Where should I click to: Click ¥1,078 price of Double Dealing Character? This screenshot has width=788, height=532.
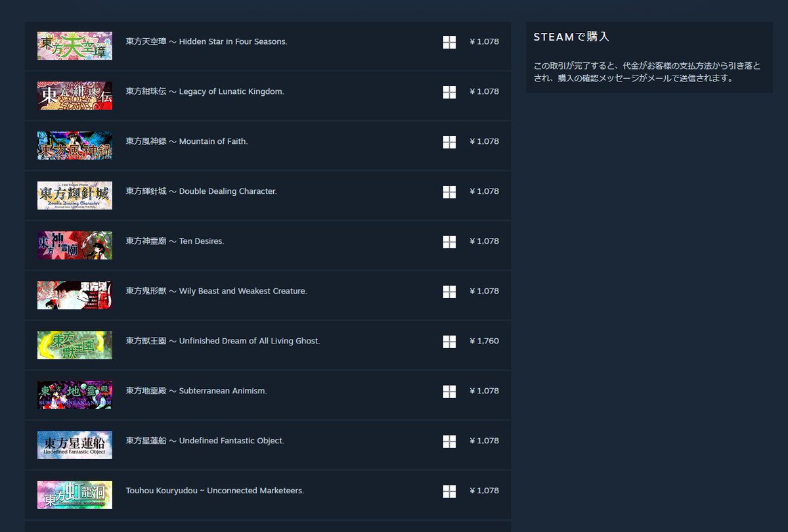coord(484,191)
